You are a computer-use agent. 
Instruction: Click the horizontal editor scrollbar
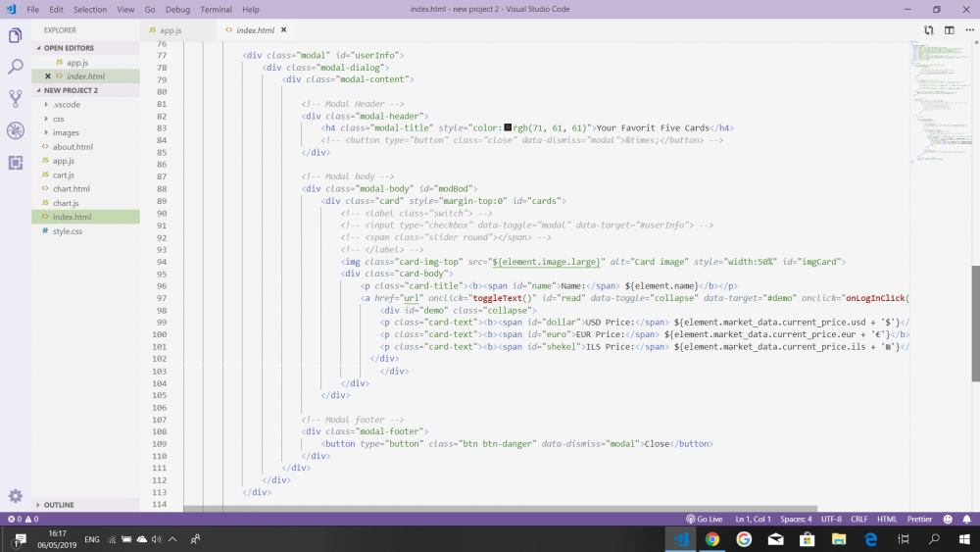click(501, 508)
